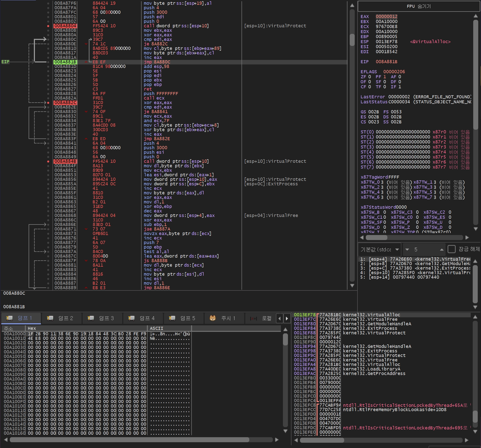The image size is (481, 448).
Task: Click the memory chip icon on 덤프 3
Action: pos(91,318)
